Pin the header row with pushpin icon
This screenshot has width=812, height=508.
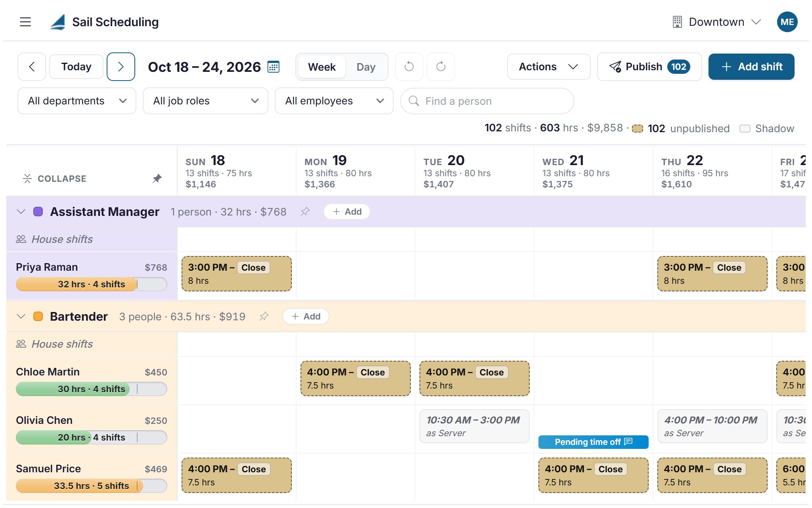point(157,178)
